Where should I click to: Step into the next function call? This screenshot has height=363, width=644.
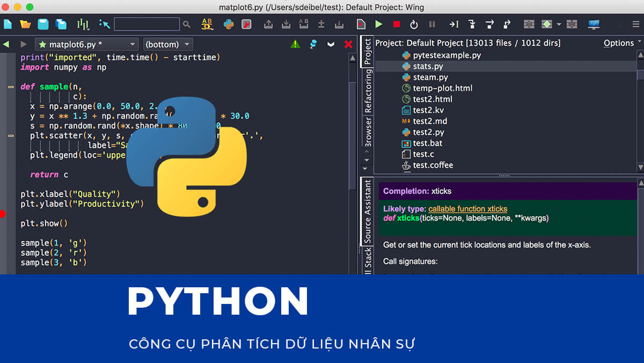click(472, 24)
